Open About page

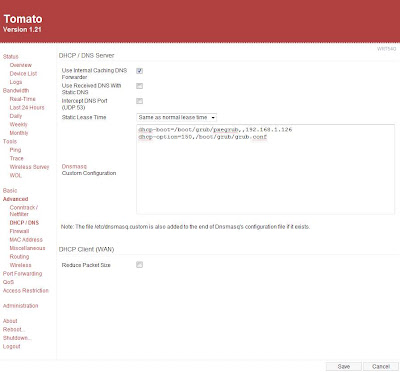(10, 321)
